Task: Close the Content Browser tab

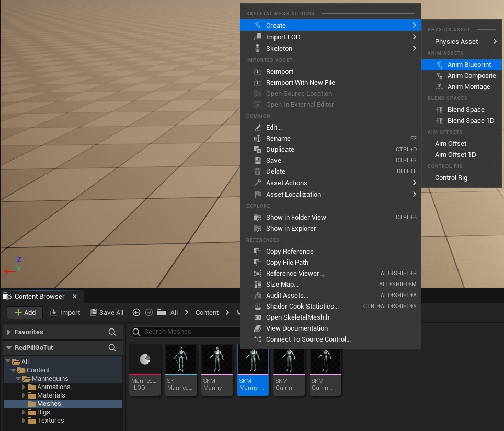Action: pos(75,297)
